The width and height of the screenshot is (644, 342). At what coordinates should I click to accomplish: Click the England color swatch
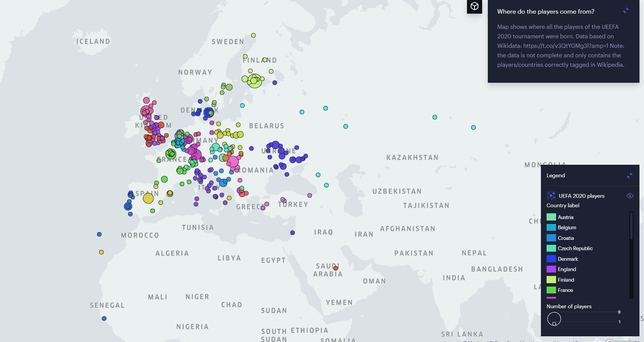[x=551, y=269]
